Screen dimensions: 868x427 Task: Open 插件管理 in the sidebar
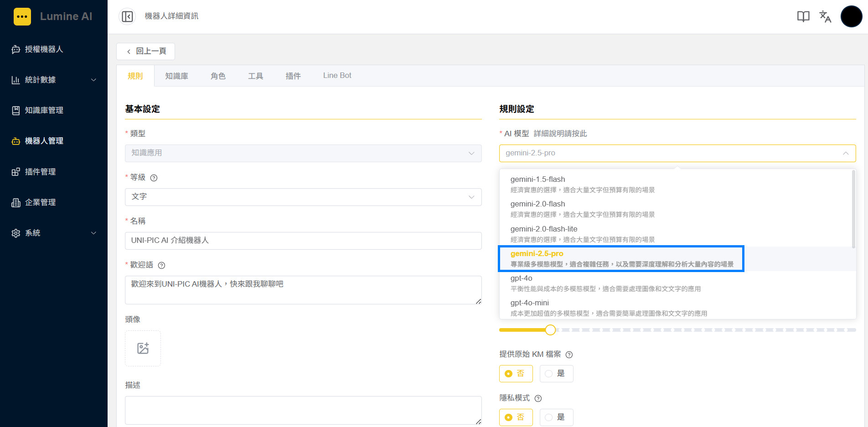point(54,172)
